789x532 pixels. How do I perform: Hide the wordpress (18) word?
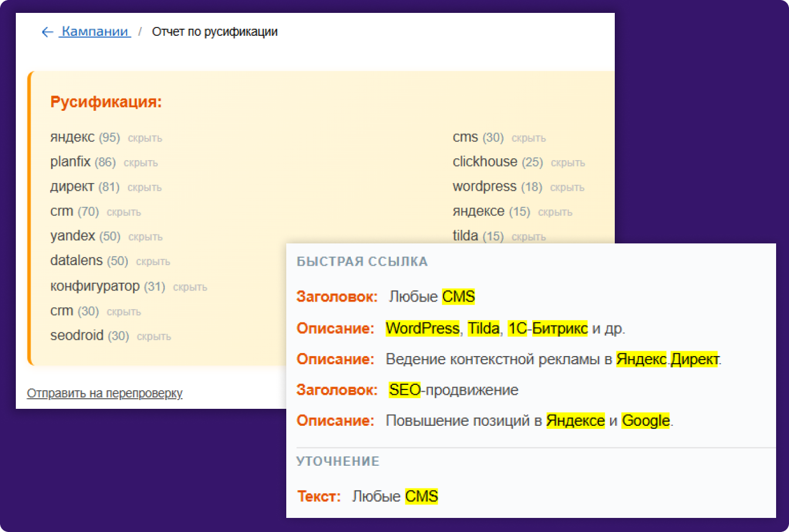567,188
